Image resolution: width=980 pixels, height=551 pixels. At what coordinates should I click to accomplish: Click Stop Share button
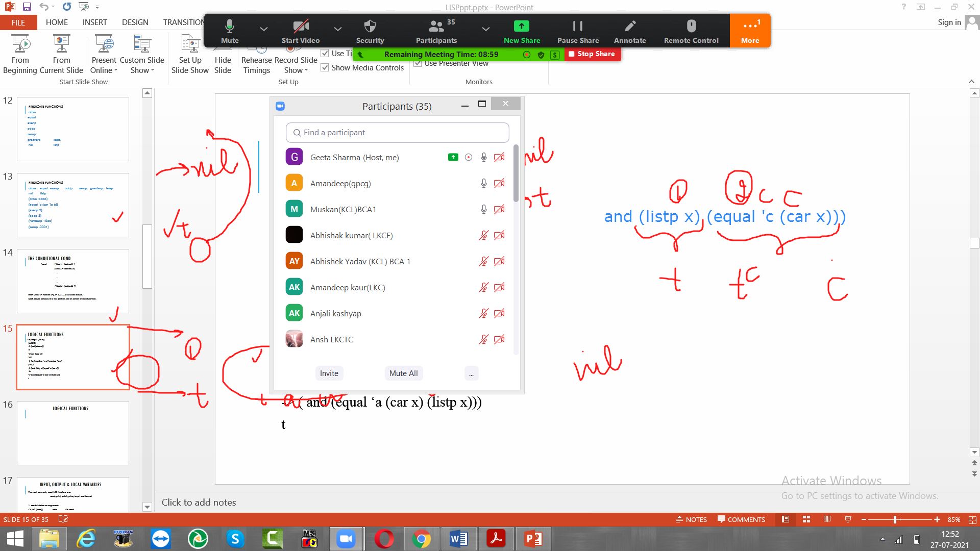[592, 54]
